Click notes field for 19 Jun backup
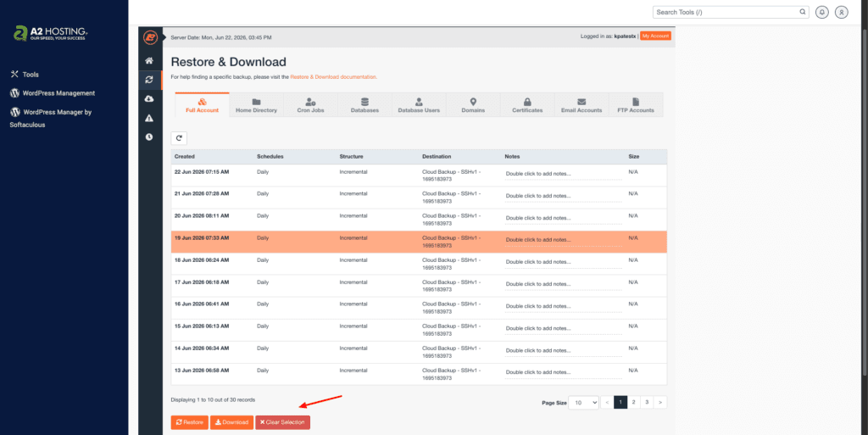 [x=563, y=240]
